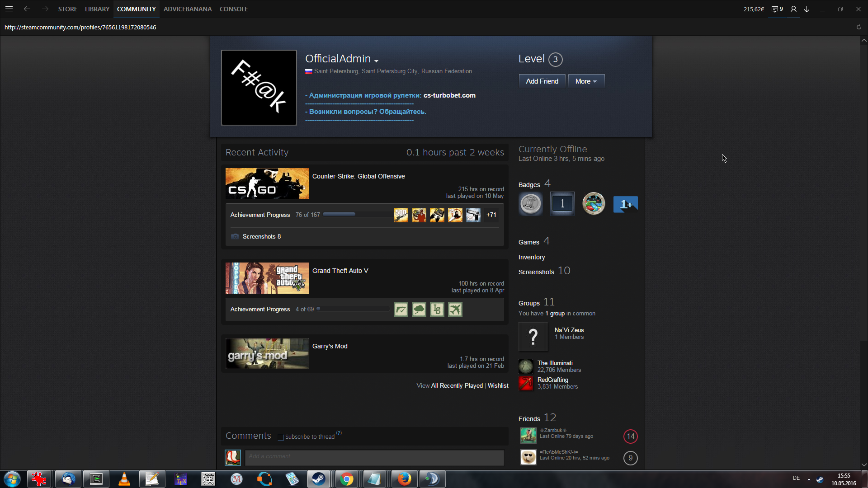The image size is (868, 488).
Task: Open the More dropdown button
Action: [x=586, y=81]
